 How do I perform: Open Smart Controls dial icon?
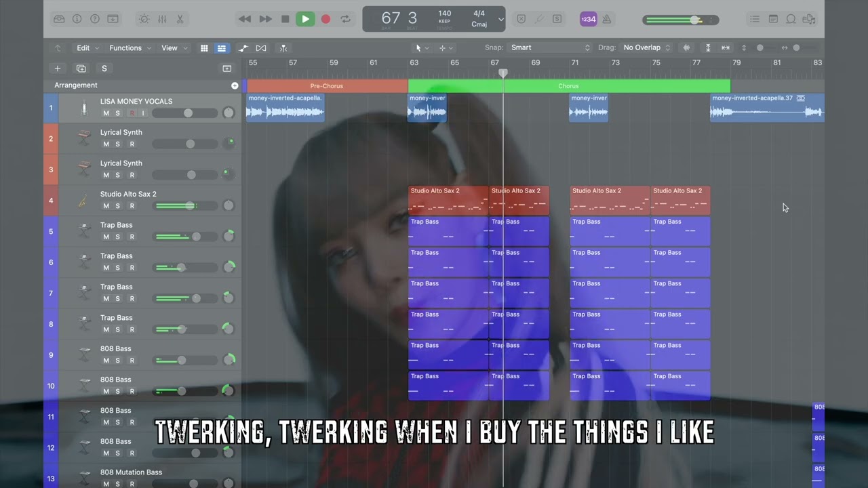(144, 19)
